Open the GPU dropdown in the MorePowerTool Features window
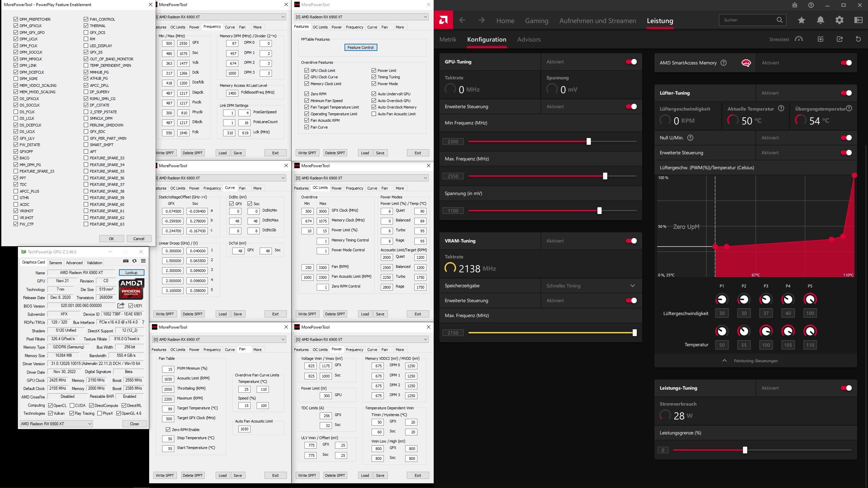The image size is (868, 488). point(361,17)
